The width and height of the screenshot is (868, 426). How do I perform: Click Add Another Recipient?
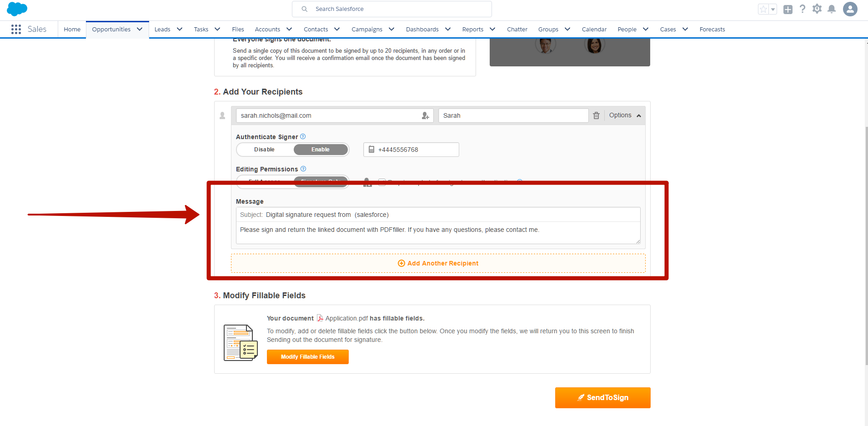(438, 263)
